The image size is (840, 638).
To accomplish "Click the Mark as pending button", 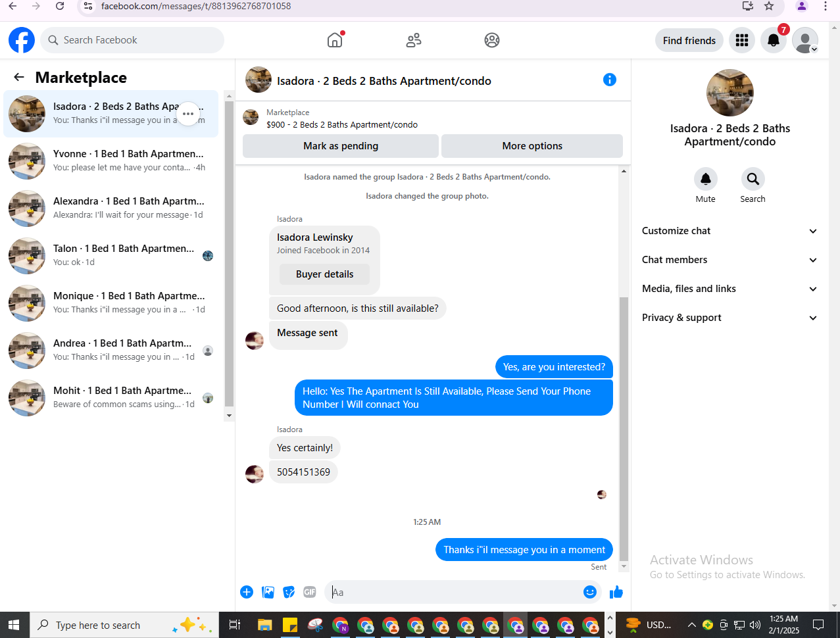I will tap(341, 146).
